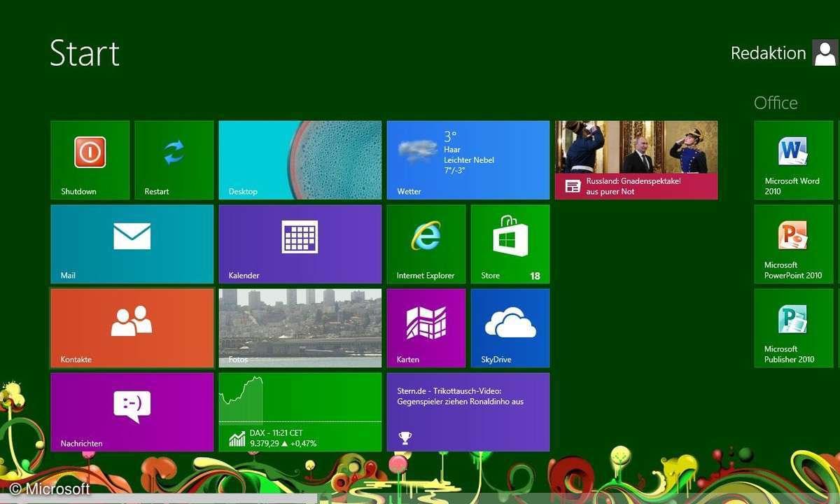Launch Internet Explorer

[x=426, y=244]
